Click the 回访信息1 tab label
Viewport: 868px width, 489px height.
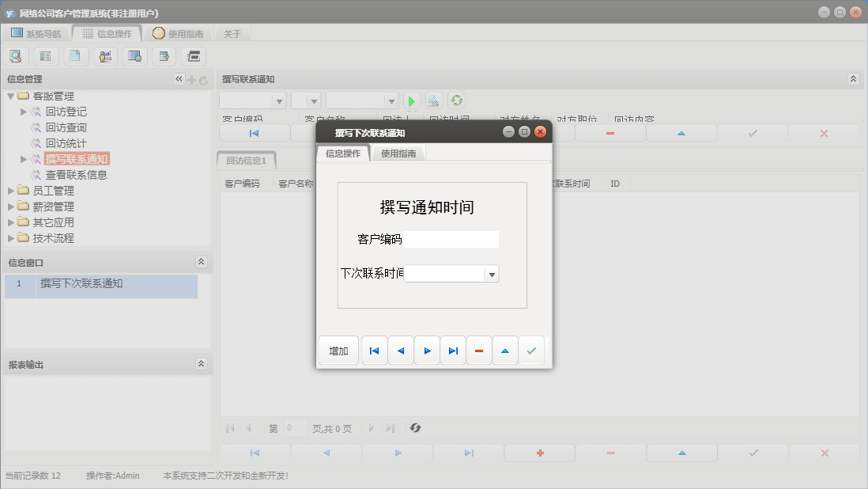click(x=246, y=158)
